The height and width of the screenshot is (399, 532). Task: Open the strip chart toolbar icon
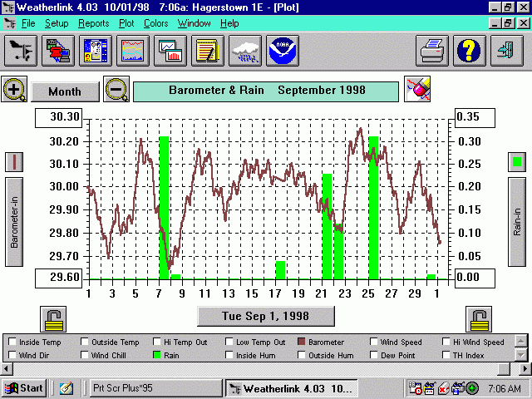(x=133, y=51)
